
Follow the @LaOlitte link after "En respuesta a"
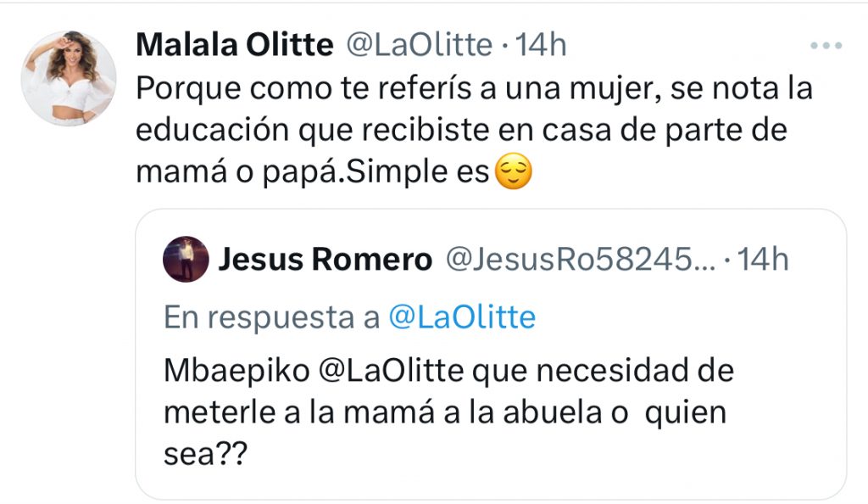tap(462, 317)
